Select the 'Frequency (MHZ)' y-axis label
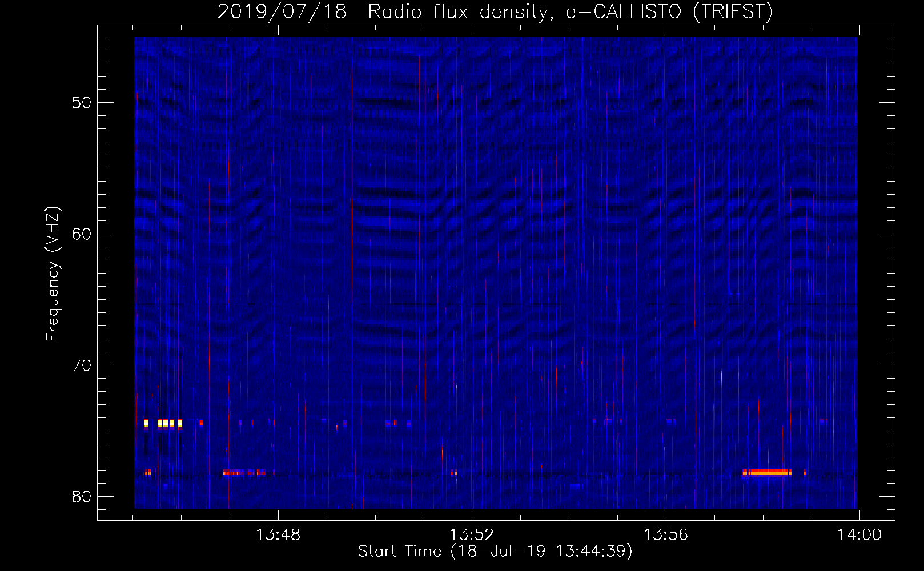The width and height of the screenshot is (924, 571). [53, 274]
